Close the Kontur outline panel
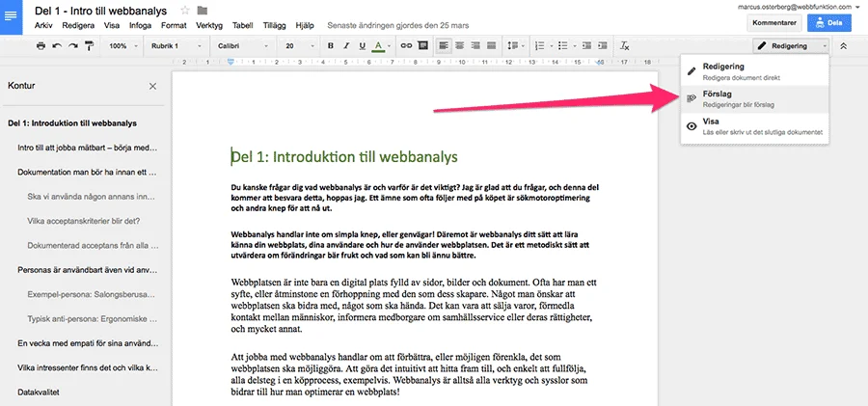The width and height of the screenshot is (868, 406). 152,86
